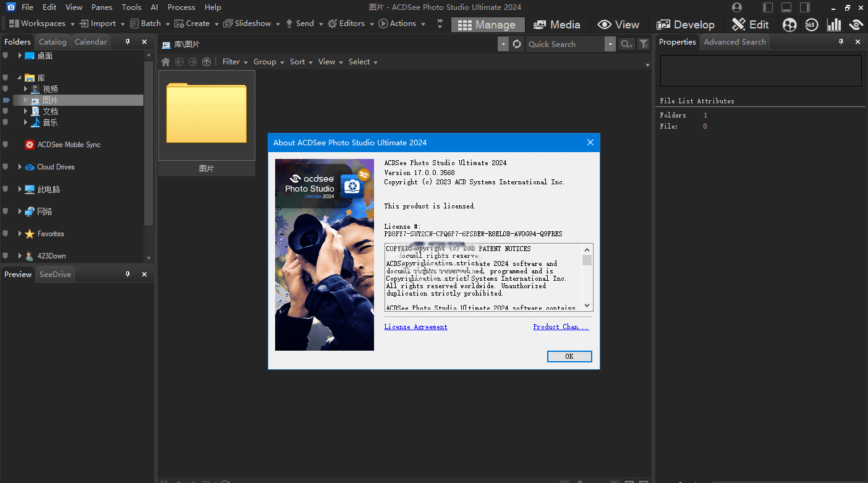Open the Panes menu

coord(102,7)
